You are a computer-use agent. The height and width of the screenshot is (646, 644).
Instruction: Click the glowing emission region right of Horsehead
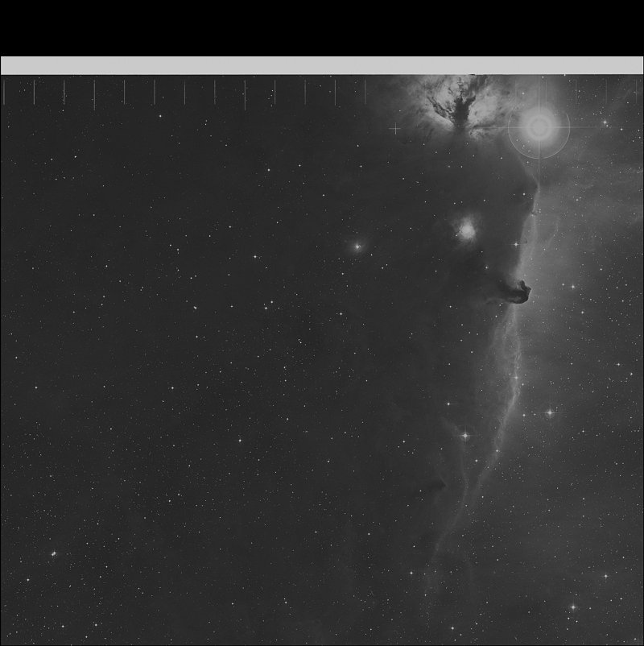pyautogui.click(x=563, y=266)
